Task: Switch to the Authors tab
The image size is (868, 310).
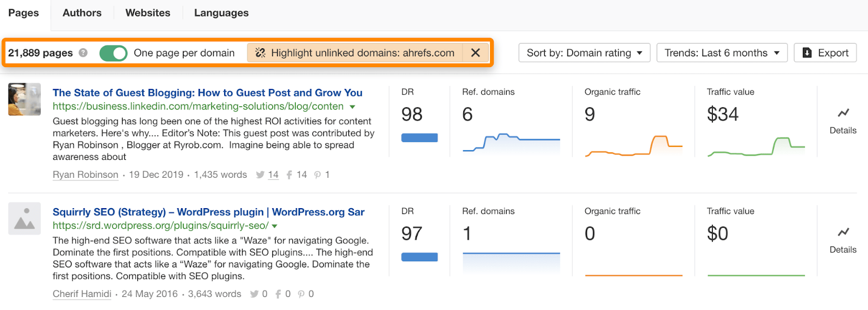Action: click(x=82, y=13)
